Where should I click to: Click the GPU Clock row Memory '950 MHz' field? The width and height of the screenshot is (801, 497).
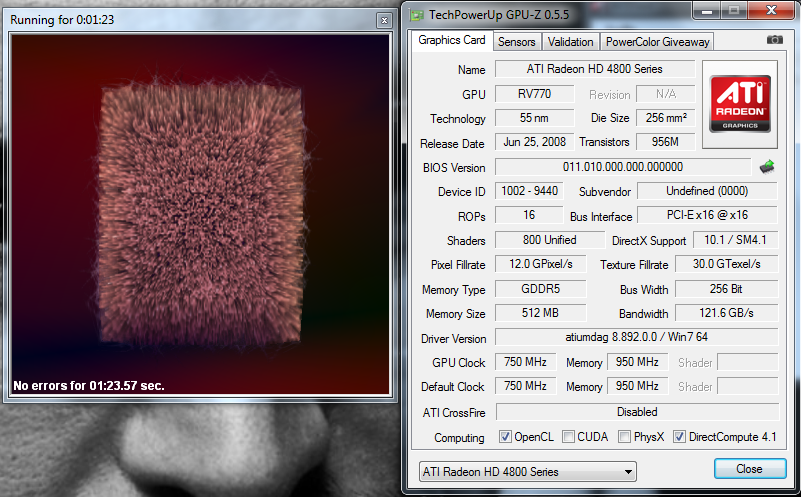point(637,362)
